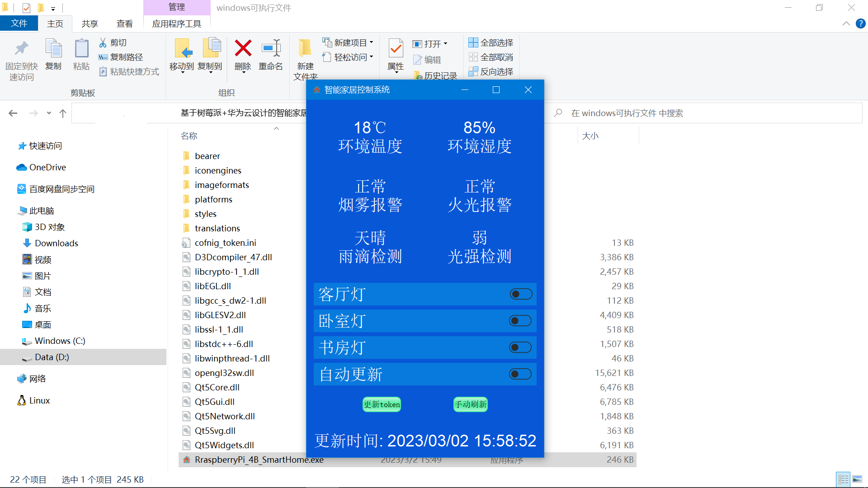Click the 更新token button
Image resolution: width=868 pixels, height=488 pixels.
tap(382, 404)
